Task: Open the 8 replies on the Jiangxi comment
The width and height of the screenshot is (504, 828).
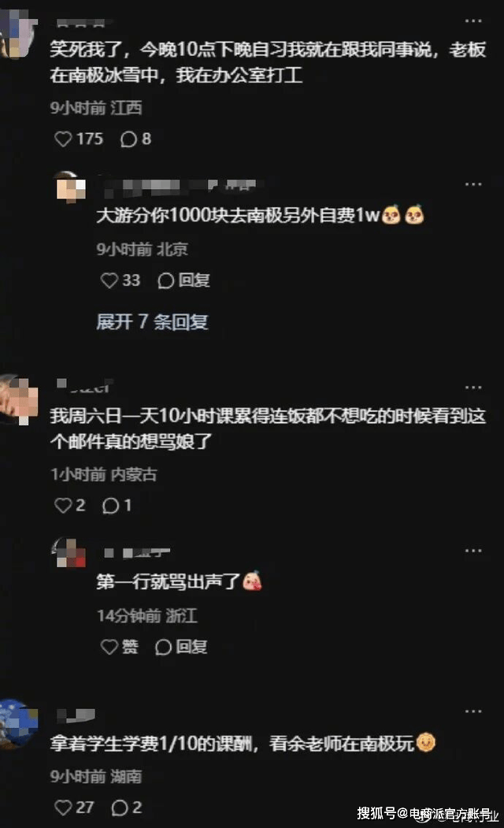Action: click(x=135, y=139)
